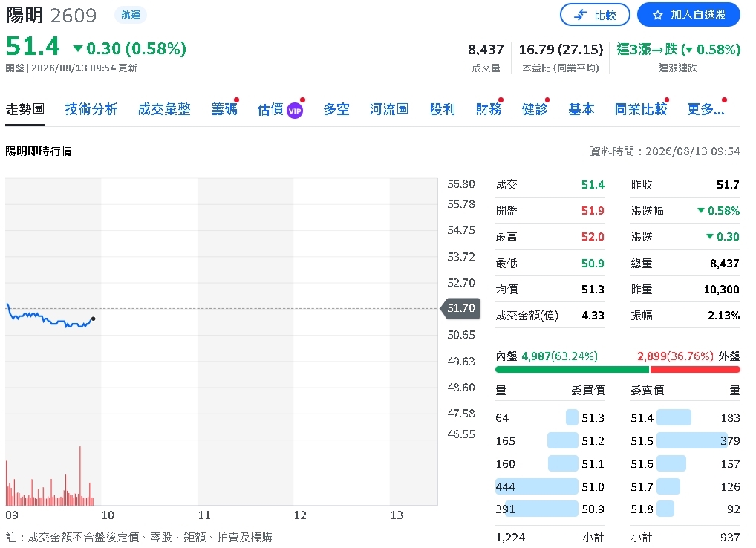Screen dimensions: 756x548
Task: Click bid subtotal 1,224 小計
Action: 550,537
